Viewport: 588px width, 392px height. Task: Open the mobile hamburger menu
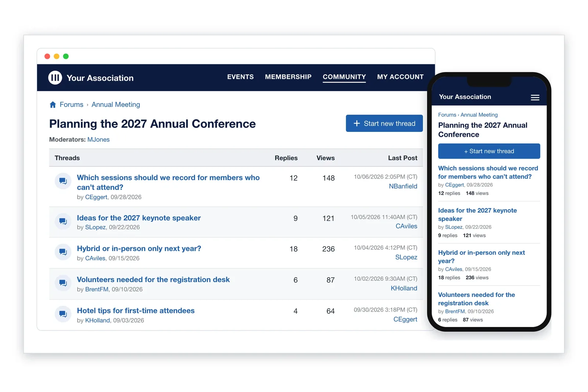click(535, 97)
